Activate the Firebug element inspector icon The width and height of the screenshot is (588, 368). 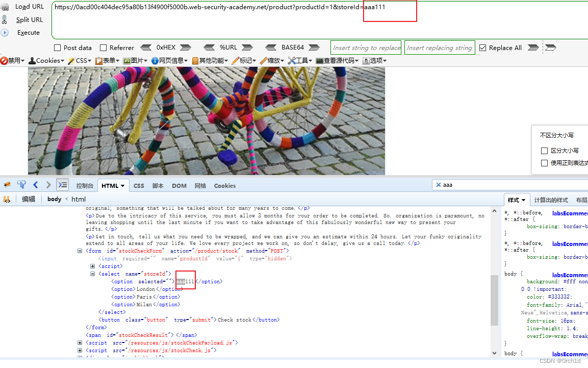21,185
